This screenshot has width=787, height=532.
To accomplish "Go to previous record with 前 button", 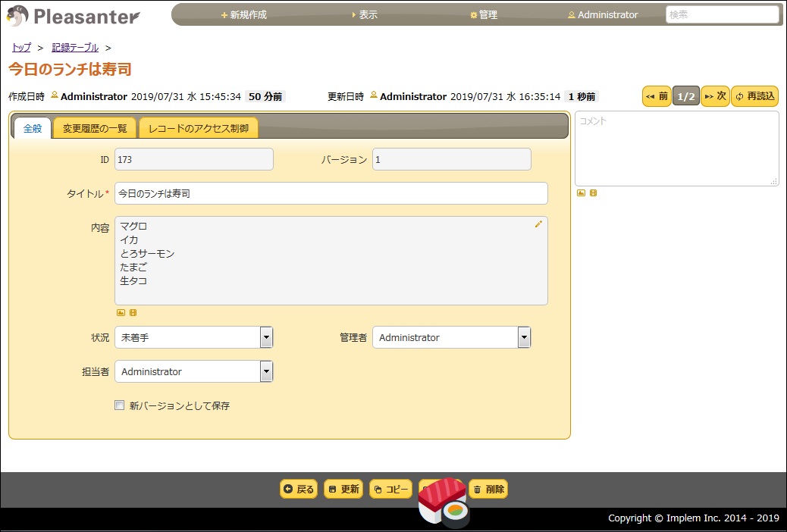I will point(657,96).
